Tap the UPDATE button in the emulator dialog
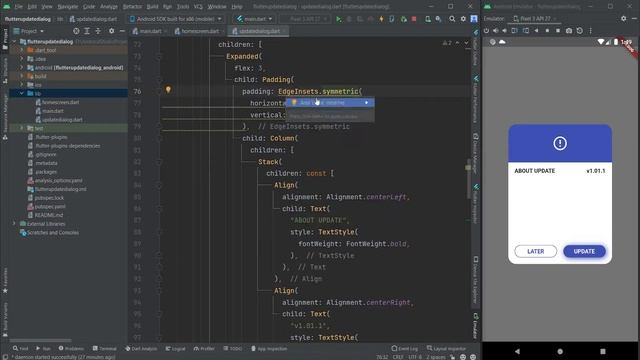The height and width of the screenshot is (360, 640). pos(584,251)
